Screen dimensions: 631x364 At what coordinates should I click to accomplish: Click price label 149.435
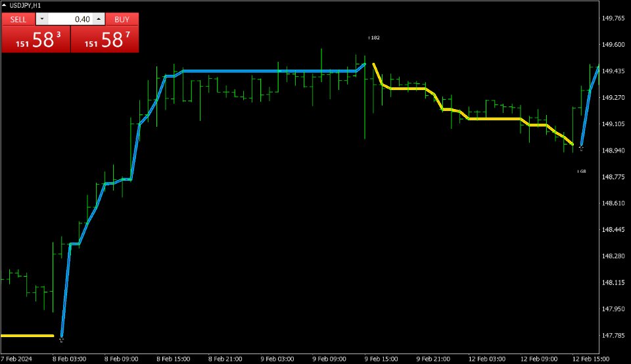[x=613, y=71]
